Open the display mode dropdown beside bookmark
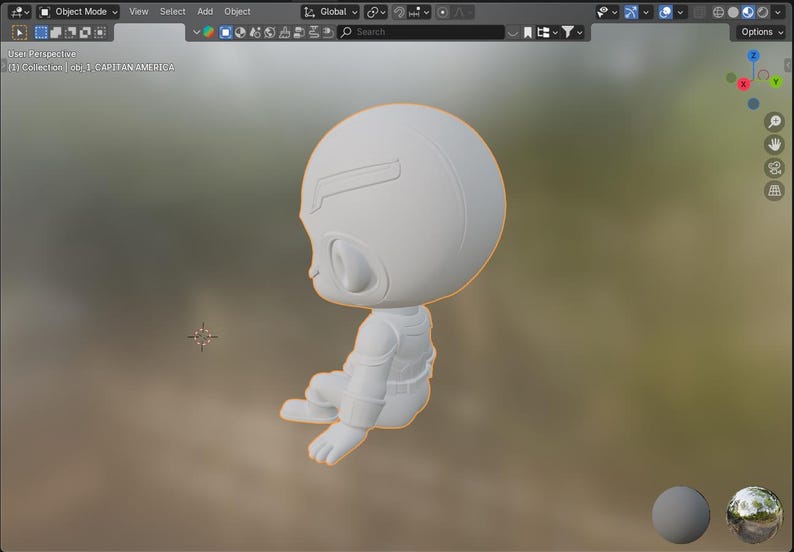Image resolution: width=794 pixels, height=552 pixels. [547, 32]
